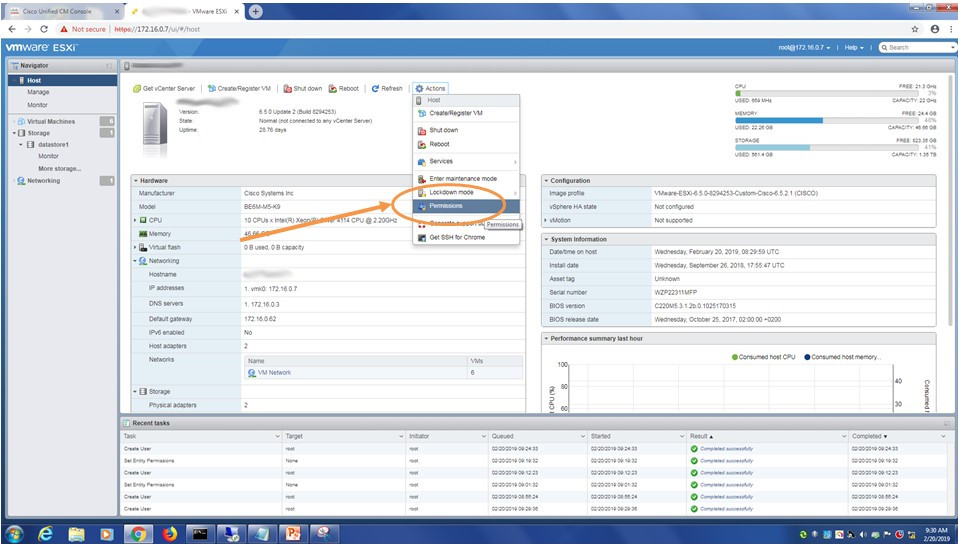
Task: Click the Get vCenter Server toolbar button
Action: point(164,89)
